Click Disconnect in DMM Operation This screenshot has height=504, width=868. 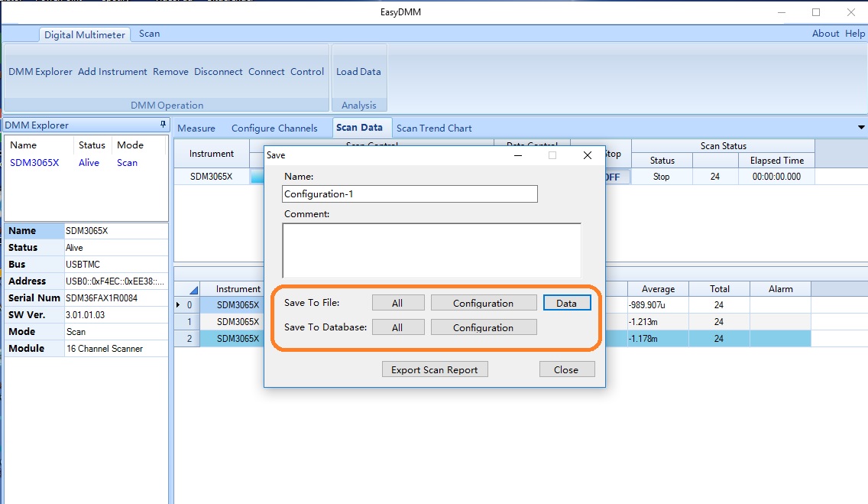(x=219, y=72)
